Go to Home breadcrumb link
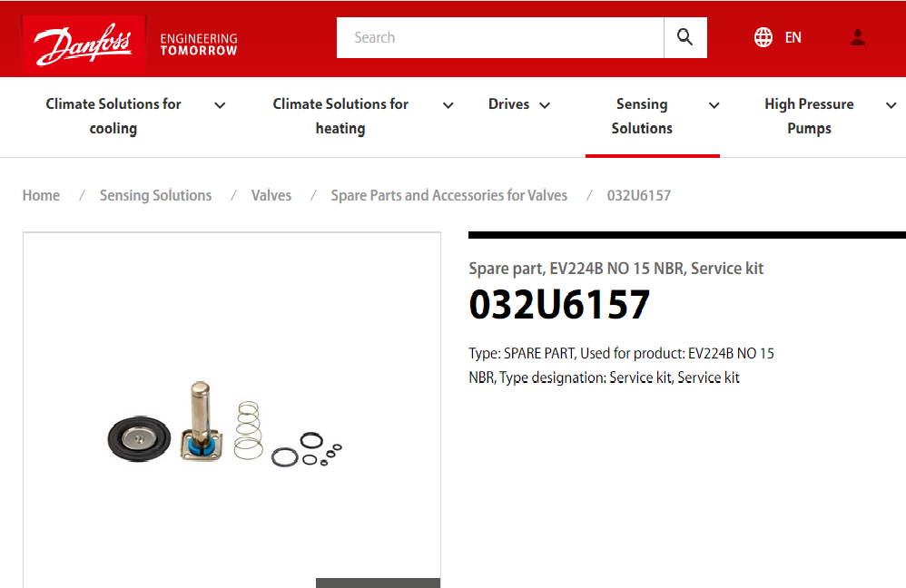Viewport: 906px width, 588px height. 41,195
